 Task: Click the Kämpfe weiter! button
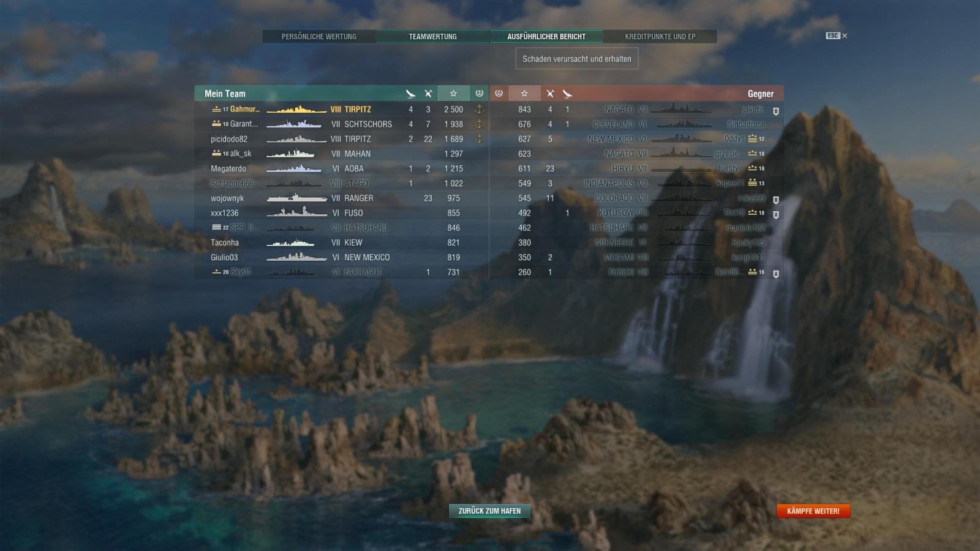click(x=813, y=511)
